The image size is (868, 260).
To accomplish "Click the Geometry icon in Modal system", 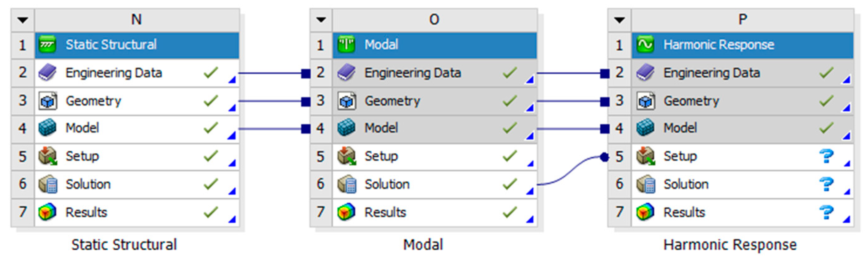I will [x=346, y=101].
